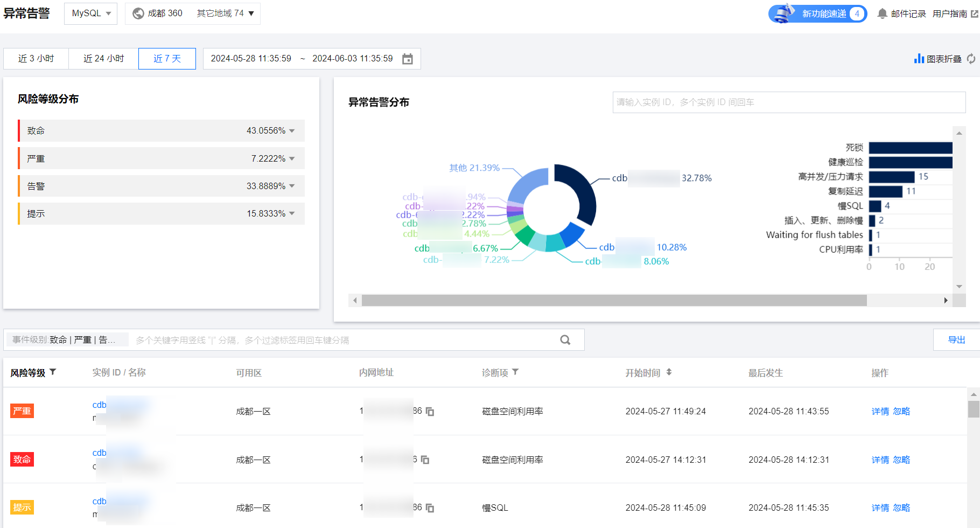
Task: Copy the first row's intranet address
Action: point(430,412)
